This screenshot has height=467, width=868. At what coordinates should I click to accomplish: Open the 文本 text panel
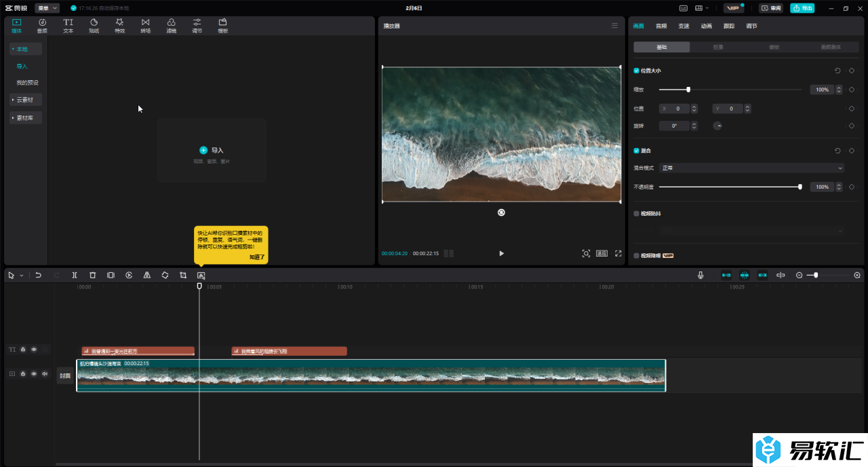[x=68, y=26]
